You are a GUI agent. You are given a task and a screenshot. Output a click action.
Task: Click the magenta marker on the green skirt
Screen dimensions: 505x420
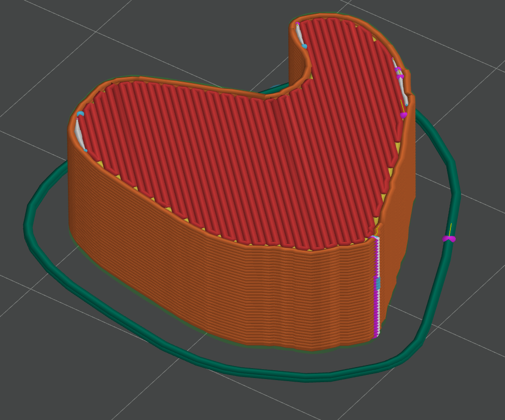click(x=449, y=239)
